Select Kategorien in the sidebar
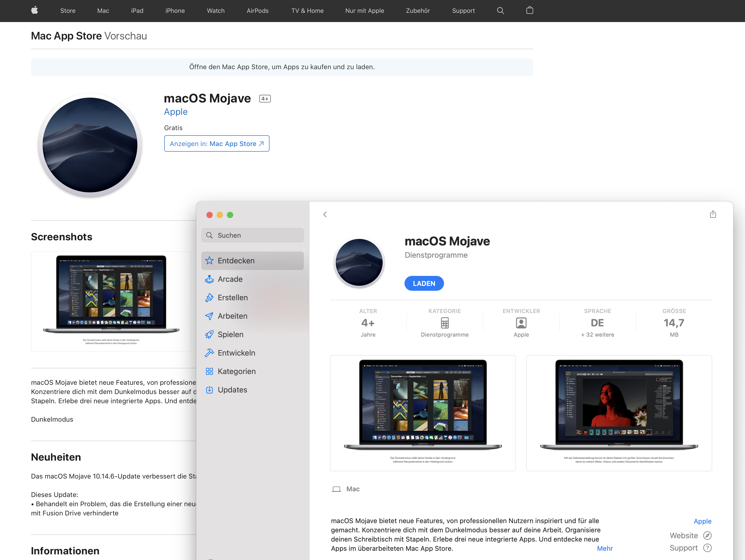The width and height of the screenshot is (745, 560). pos(236,371)
